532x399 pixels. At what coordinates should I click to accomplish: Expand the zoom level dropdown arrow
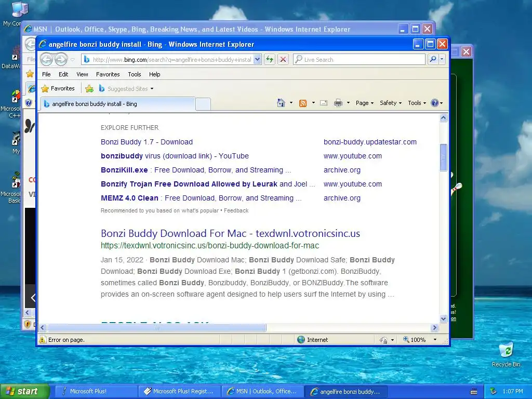coord(435,340)
